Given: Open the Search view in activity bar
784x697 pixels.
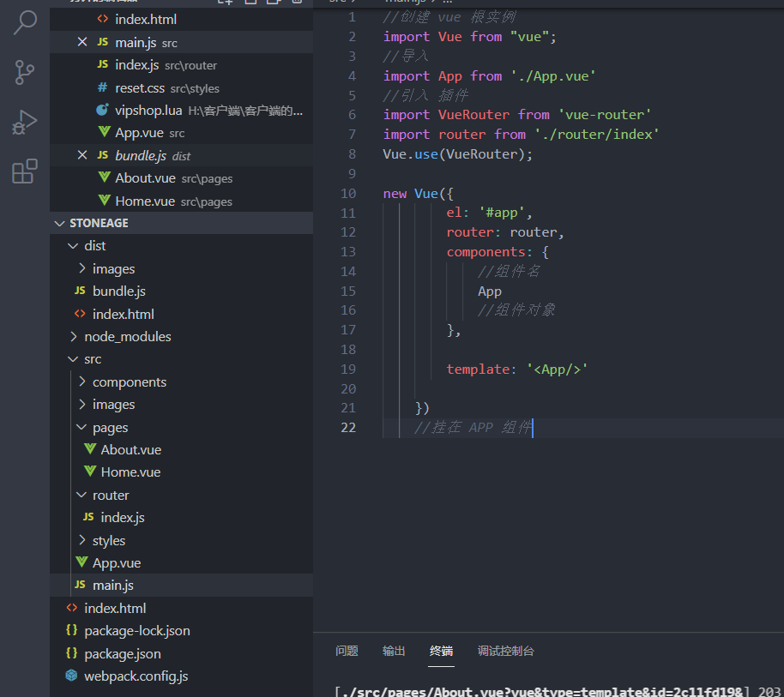Looking at the screenshot, I should (25, 23).
